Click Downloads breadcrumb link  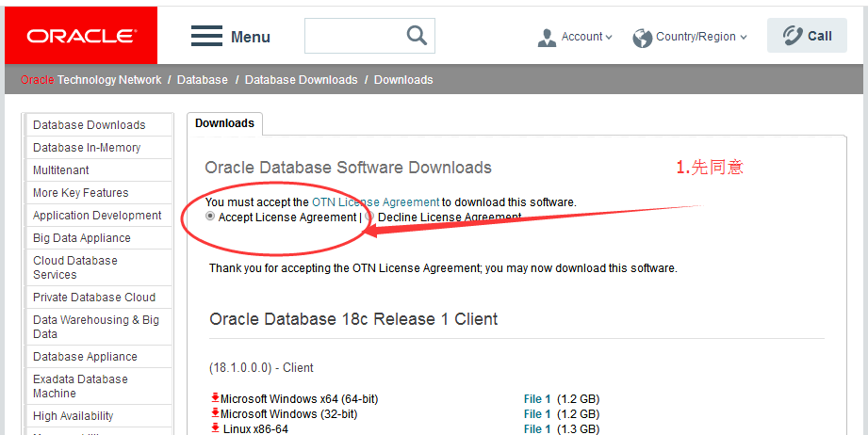(403, 80)
